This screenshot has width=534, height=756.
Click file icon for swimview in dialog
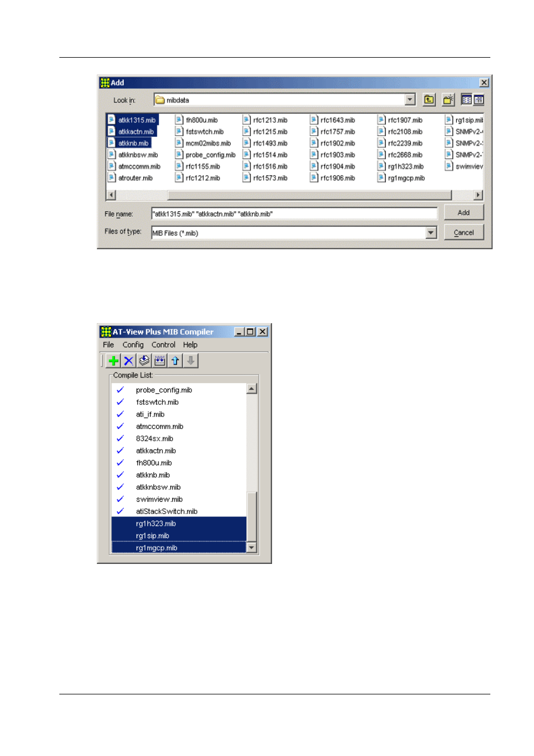click(x=449, y=166)
